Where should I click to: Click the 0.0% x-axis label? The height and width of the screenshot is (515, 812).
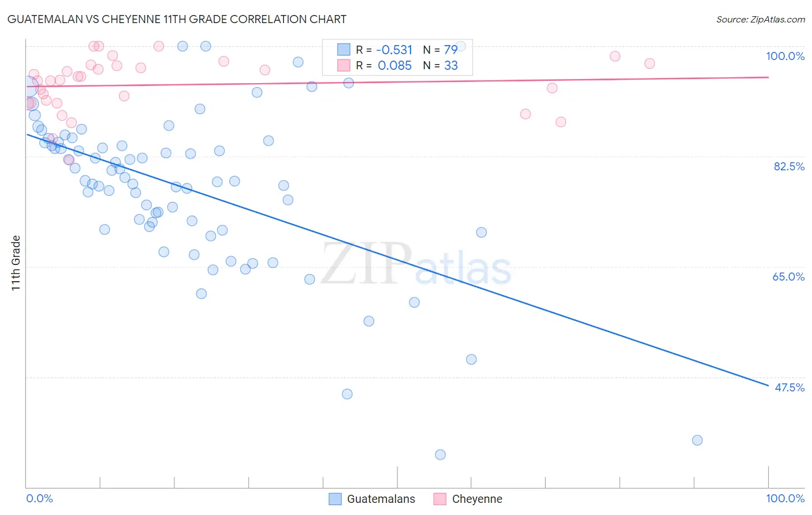(40, 498)
